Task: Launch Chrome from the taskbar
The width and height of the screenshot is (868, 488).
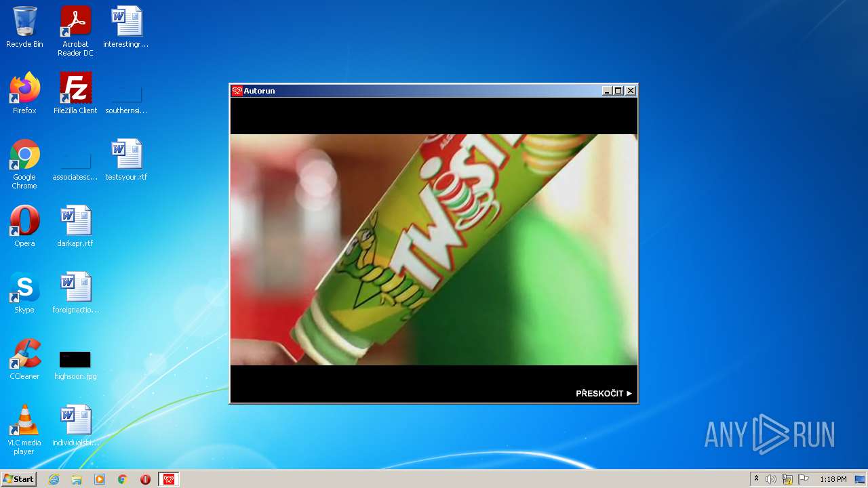Action: pyautogui.click(x=123, y=479)
